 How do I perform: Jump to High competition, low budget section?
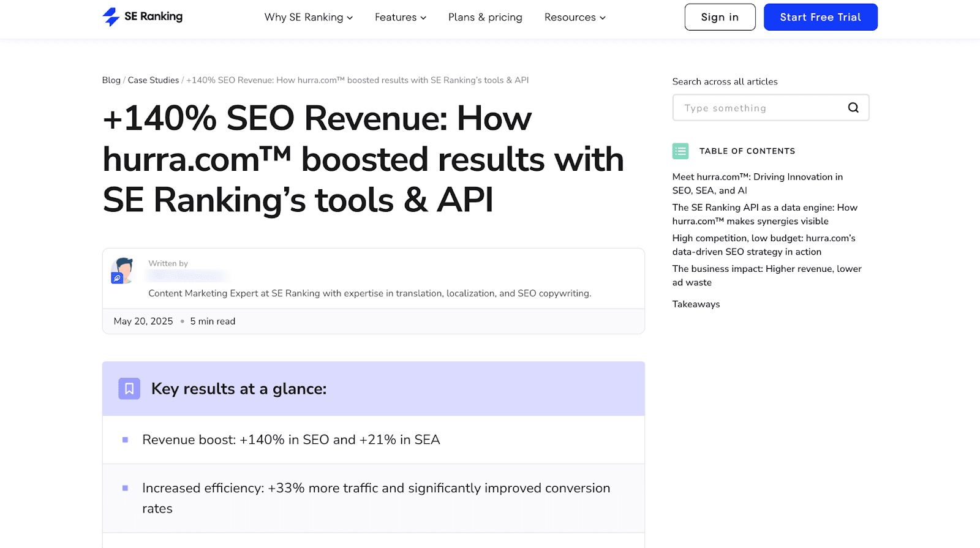click(x=764, y=245)
